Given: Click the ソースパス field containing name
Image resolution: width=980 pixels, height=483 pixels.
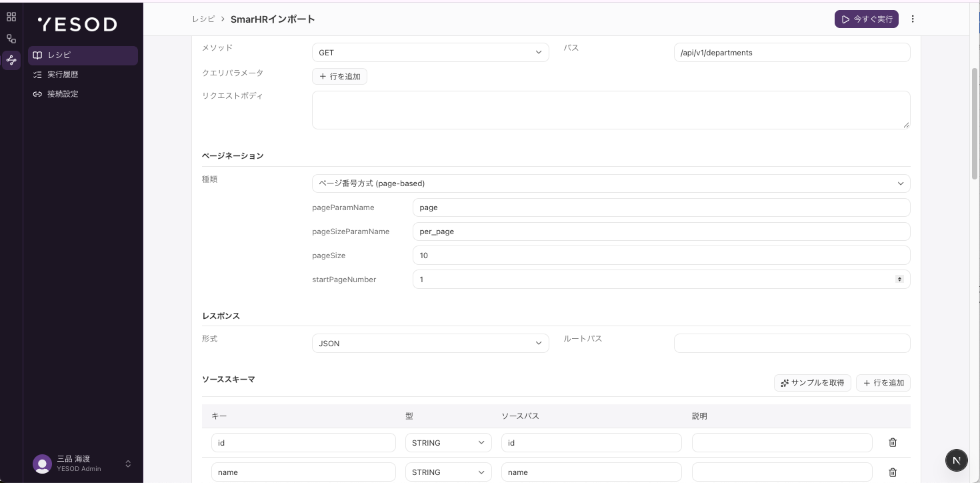Looking at the screenshot, I should coord(591,472).
